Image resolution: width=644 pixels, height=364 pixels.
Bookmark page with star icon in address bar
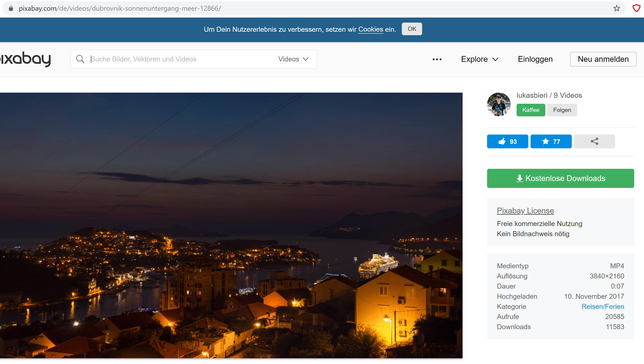tap(616, 8)
